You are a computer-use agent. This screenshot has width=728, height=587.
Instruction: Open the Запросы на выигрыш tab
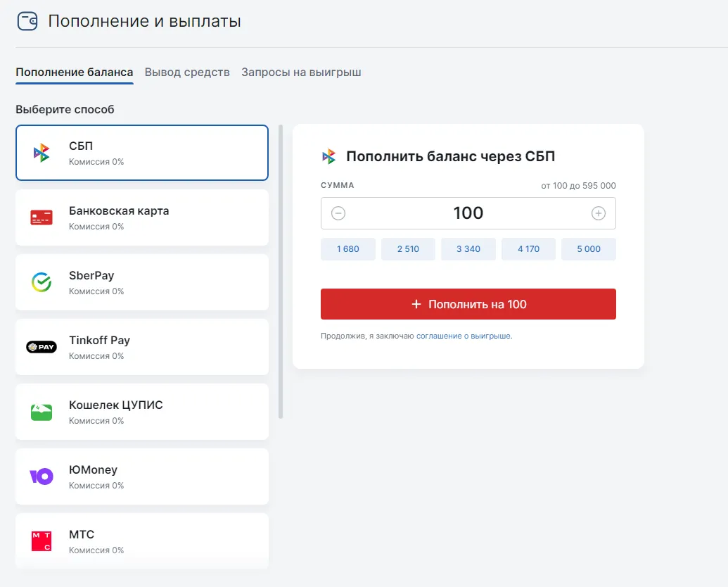301,72
